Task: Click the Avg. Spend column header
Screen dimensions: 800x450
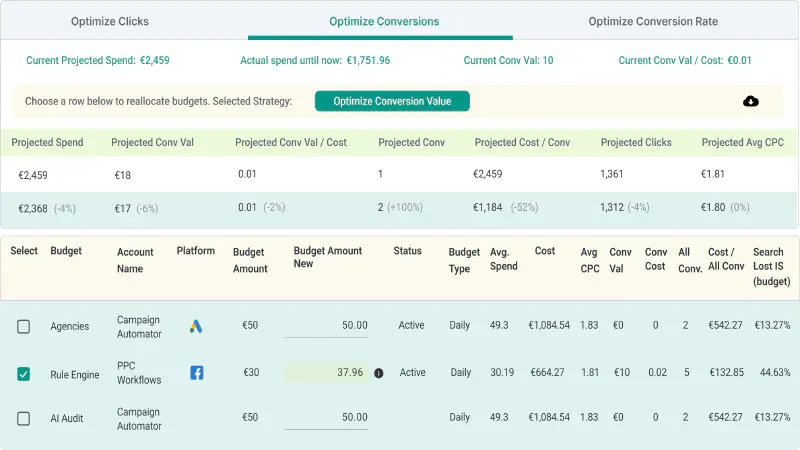Action: (504, 259)
